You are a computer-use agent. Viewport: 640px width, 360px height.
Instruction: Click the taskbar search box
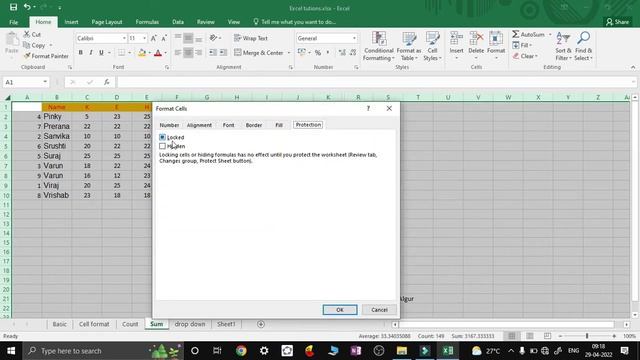[x=104, y=351]
